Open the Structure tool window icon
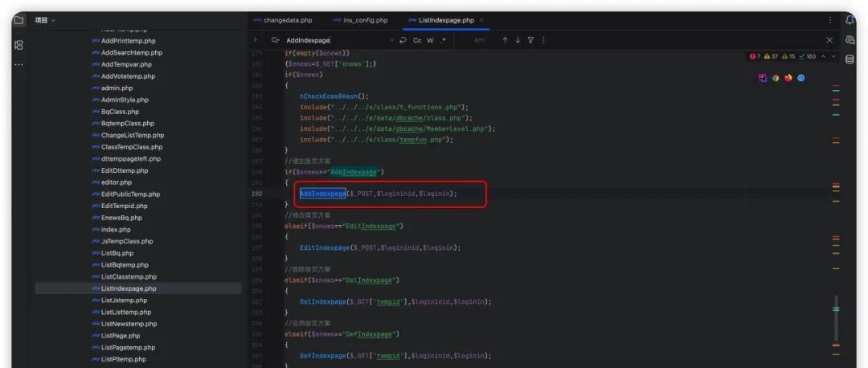The image size is (868, 368). click(x=18, y=45)
